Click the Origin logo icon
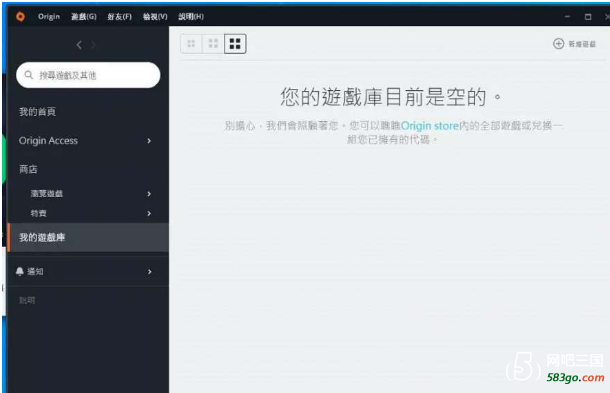 (x=20, y=17)
